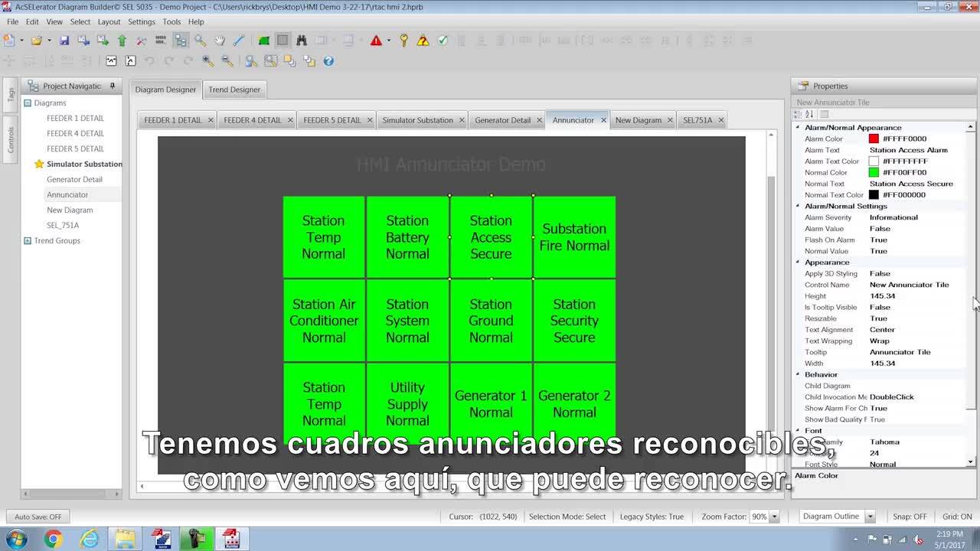Toggle the Auto Save: OFF button
The height and width of the screenshot is (551, 980).
point(38,517)
